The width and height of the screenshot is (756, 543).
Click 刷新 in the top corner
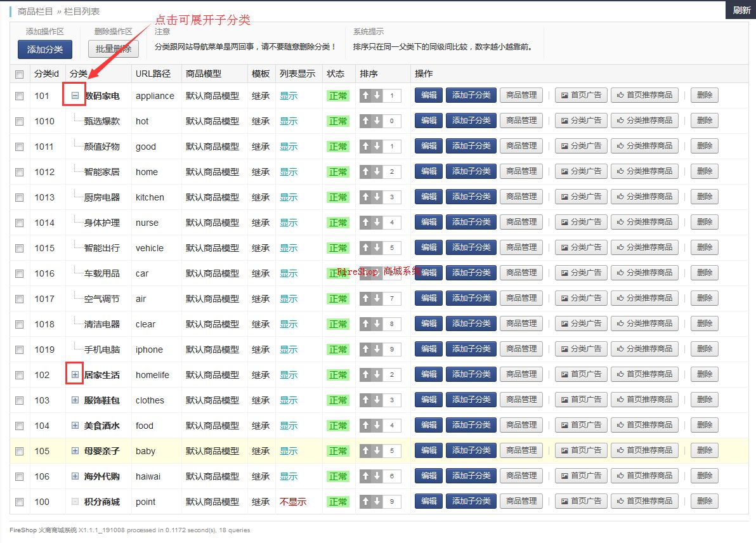click(x=741, y=10)
